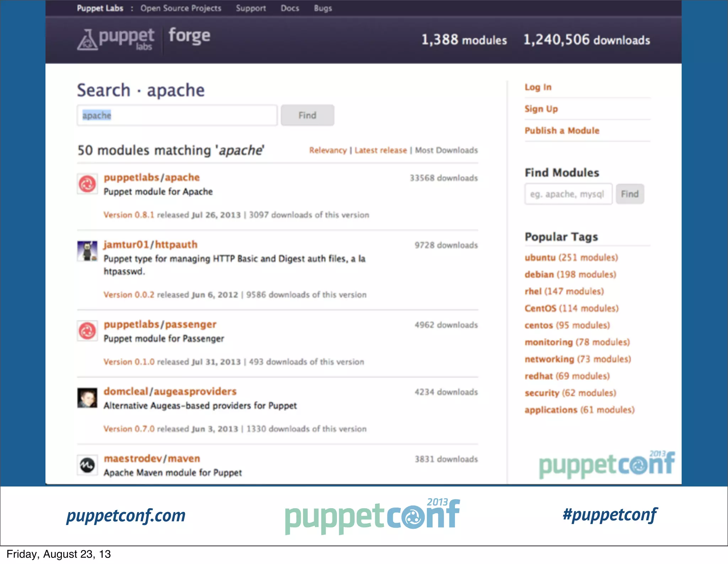The width and height of the screenshot is (728, 564).
Task: Click the puppetconf.com footer link
Action: [126, 516]
